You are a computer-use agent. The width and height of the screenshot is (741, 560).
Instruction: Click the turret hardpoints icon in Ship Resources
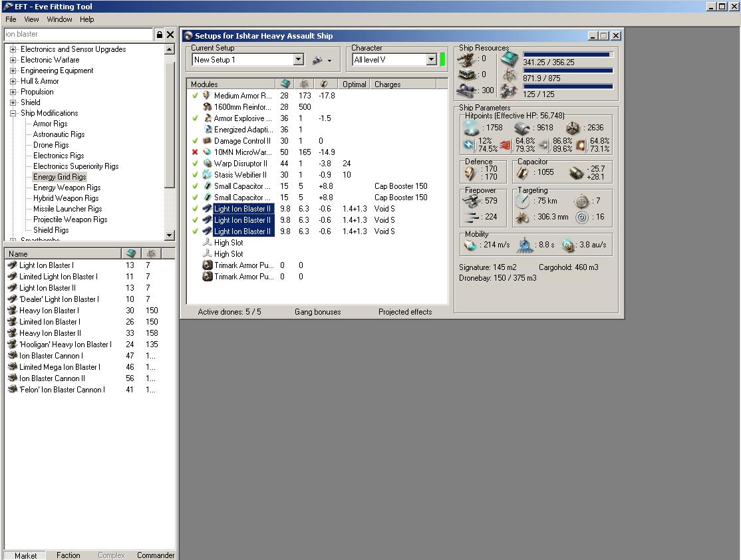(467, 59)
